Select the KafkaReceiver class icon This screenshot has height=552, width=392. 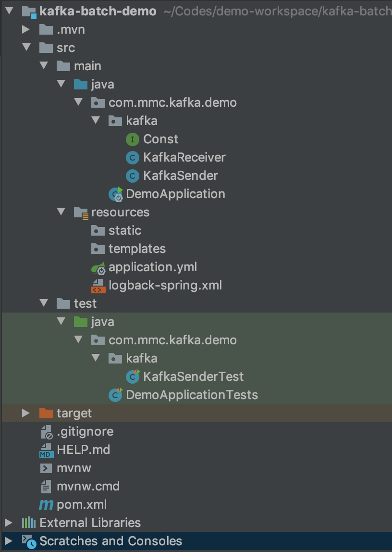[x=132, y=157]
